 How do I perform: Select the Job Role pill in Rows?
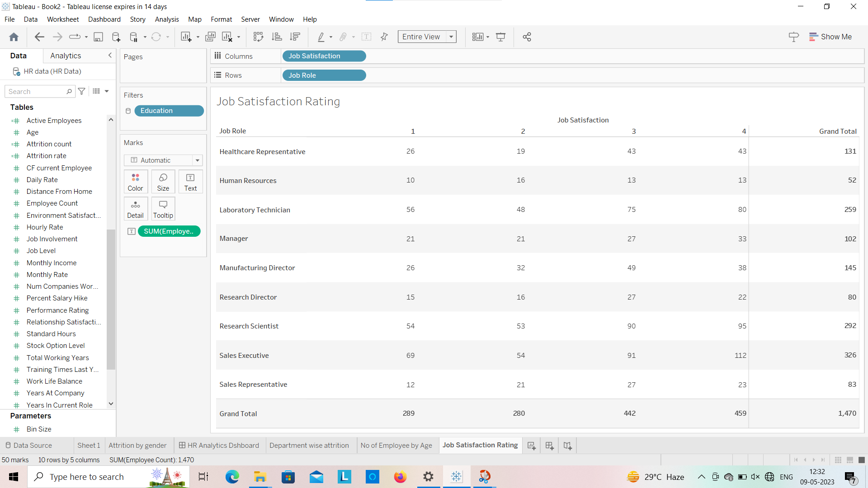coord(324,75)
